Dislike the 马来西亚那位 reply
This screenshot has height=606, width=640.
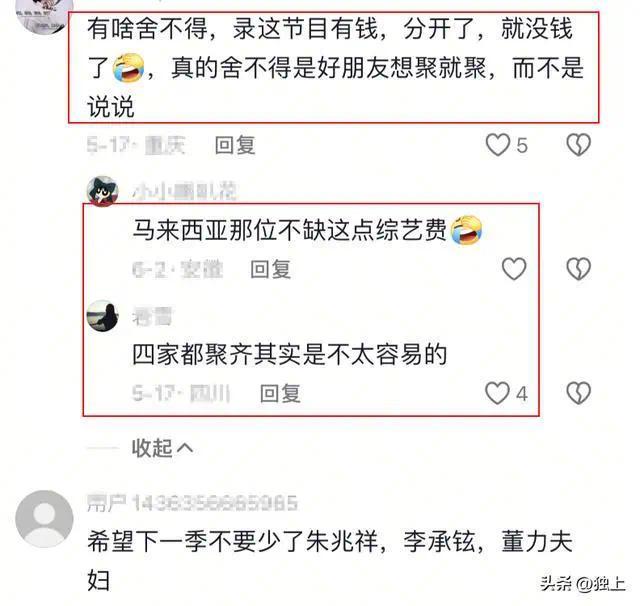578,269
